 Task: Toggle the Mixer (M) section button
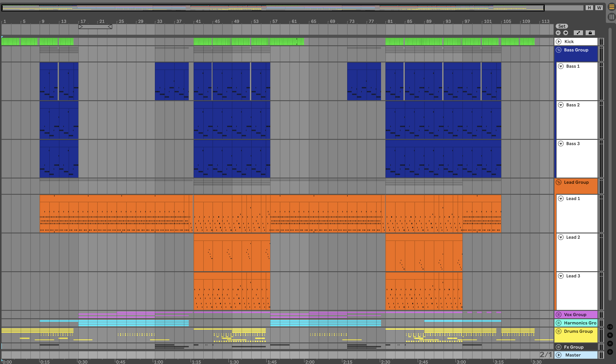point(610,343)
